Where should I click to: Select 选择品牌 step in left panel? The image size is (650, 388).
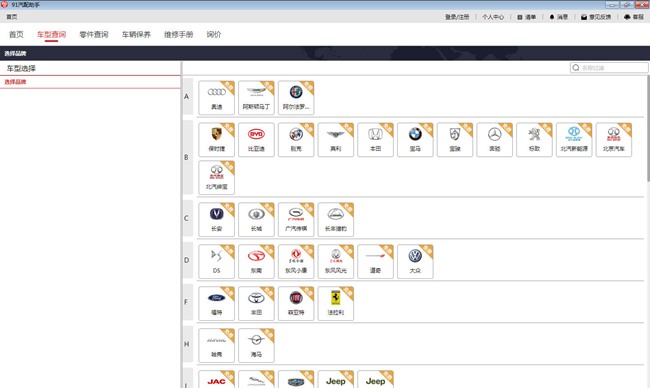[90, 82]
